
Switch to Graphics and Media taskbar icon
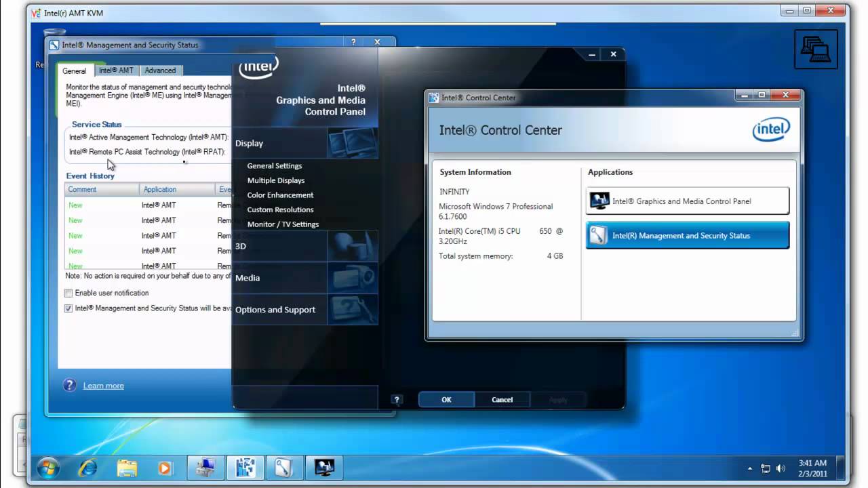tap(324, 468)
